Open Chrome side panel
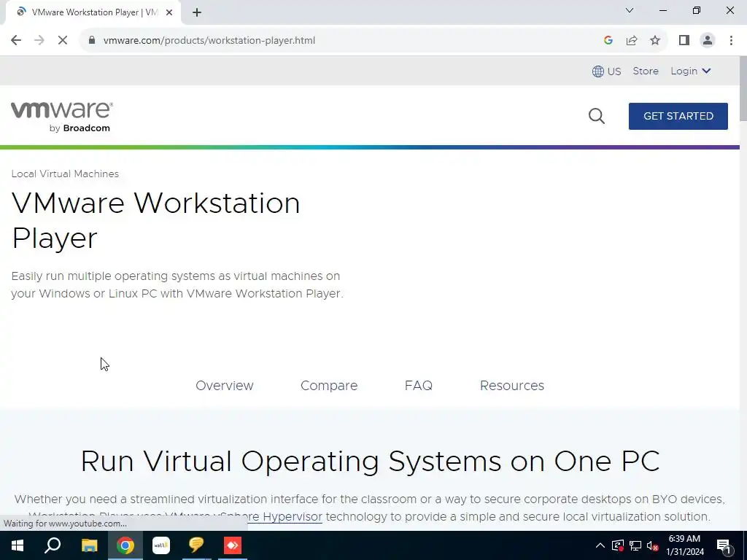The width and height of the screenshot is (747, 560). coord(684,41)
